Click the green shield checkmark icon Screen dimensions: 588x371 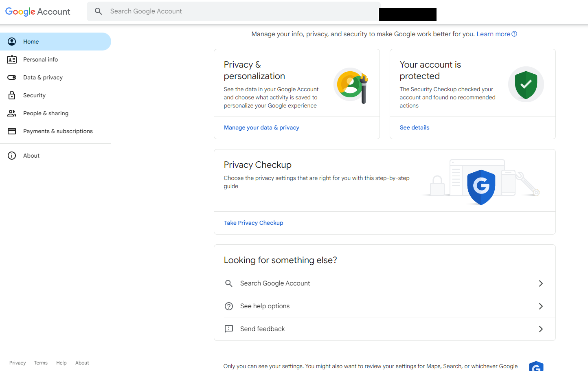(x=526, y=85)
